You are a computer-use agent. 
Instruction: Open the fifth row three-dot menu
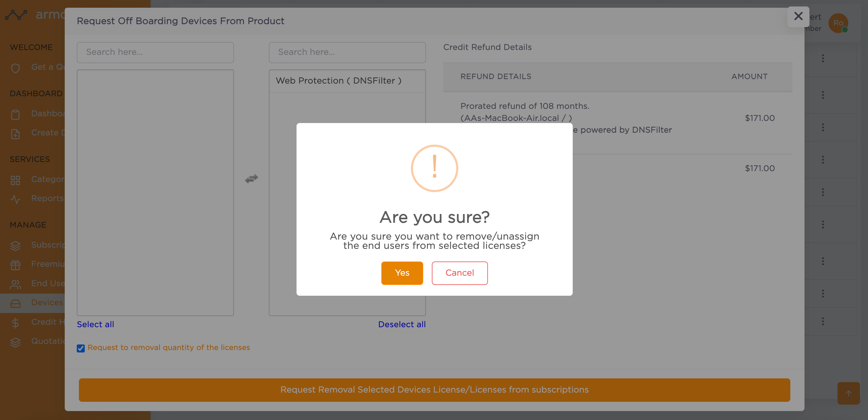pos(823,192)
